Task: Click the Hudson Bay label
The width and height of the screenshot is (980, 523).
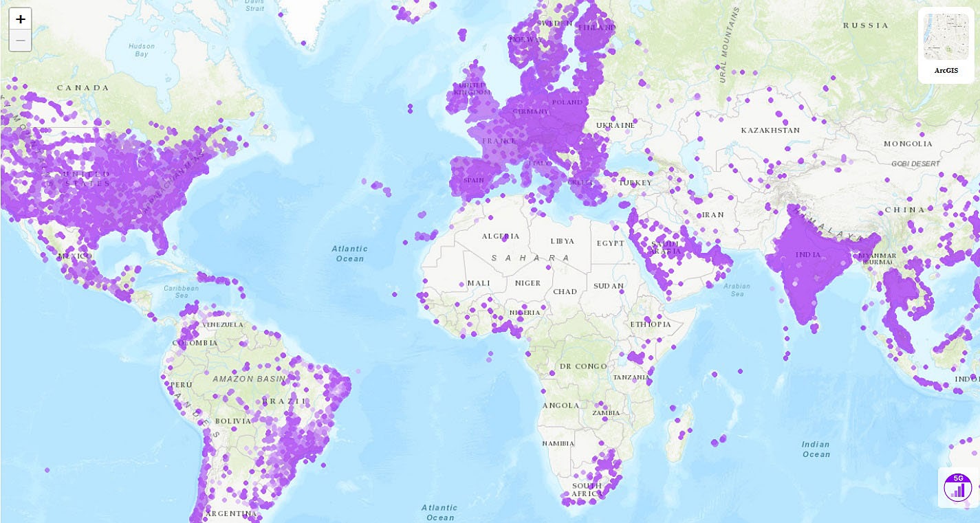Action: pos(142,49)
